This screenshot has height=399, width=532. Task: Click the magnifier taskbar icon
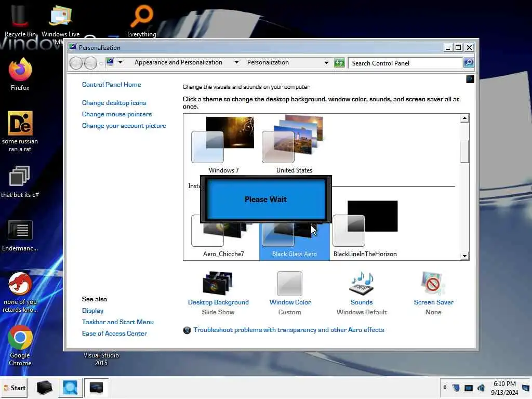point(70,388)
